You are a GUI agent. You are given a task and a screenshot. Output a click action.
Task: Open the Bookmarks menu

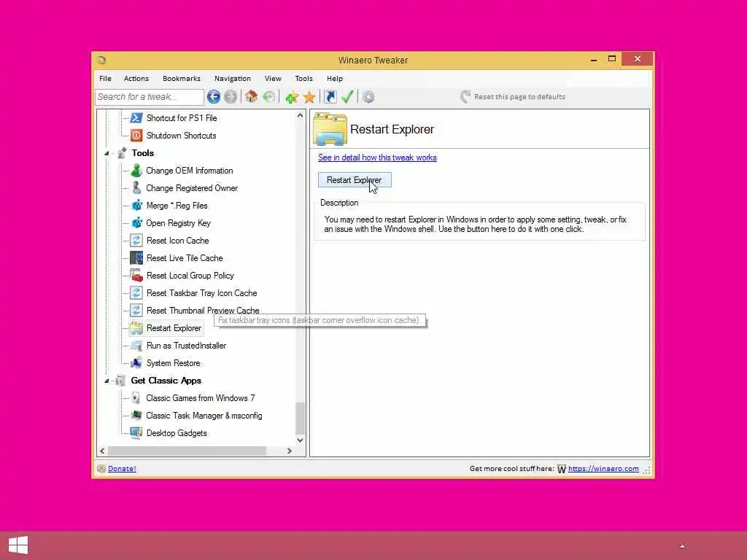[x=182, y=79]
